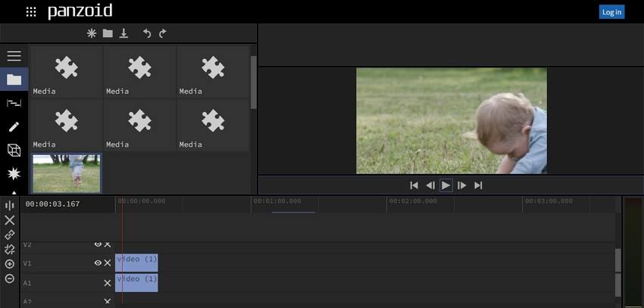Toggle visibility eye of track V2

[x=98, y=244]
